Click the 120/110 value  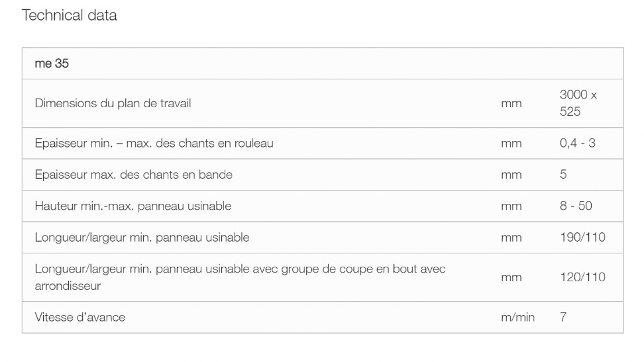click(x=582, y=277)
